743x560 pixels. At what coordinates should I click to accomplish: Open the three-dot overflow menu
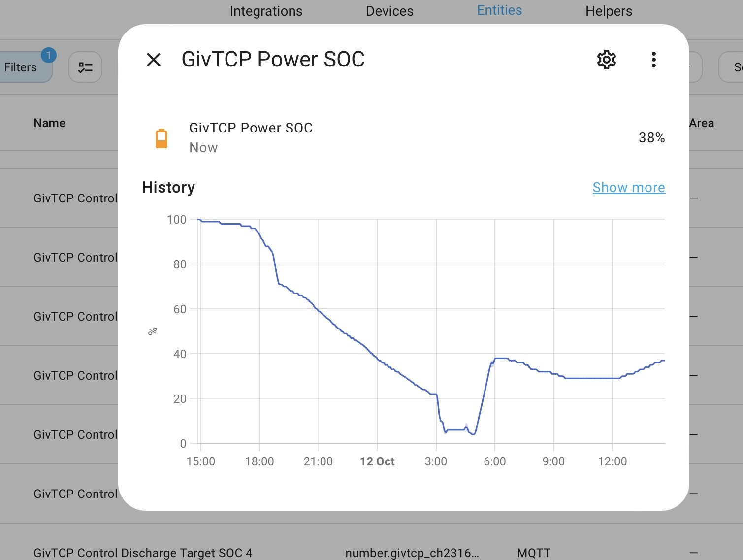[x=653, y=60]
